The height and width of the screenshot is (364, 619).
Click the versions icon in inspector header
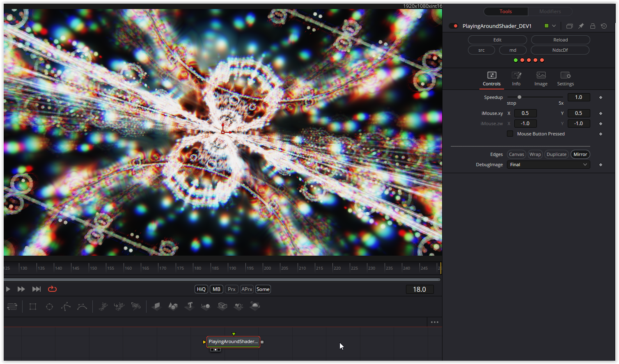pyautogui.click(x=569, y=26)
